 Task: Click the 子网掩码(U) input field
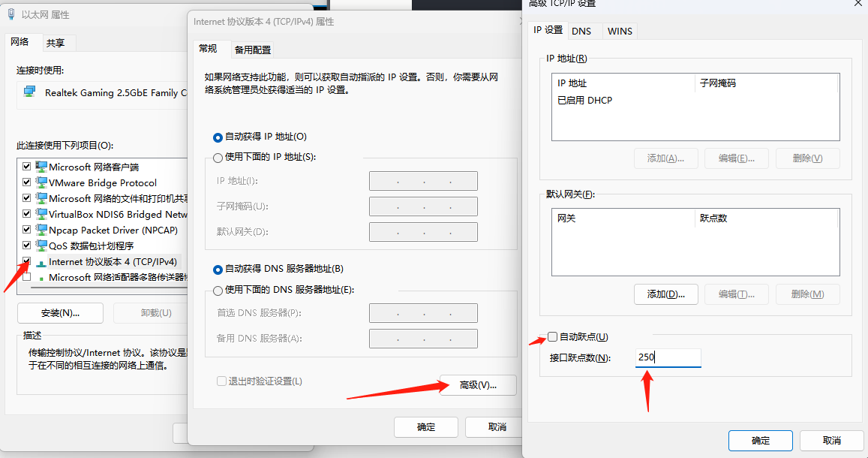[x=423, y=206]
